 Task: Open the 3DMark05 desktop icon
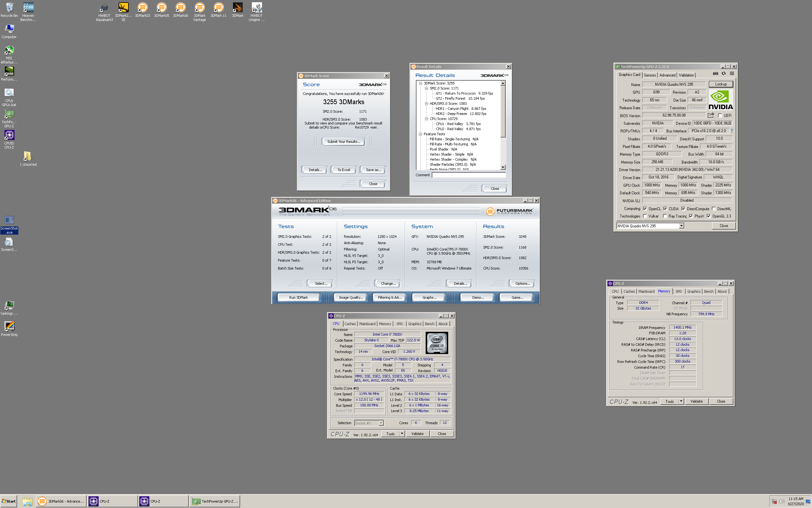coord(161,10)
